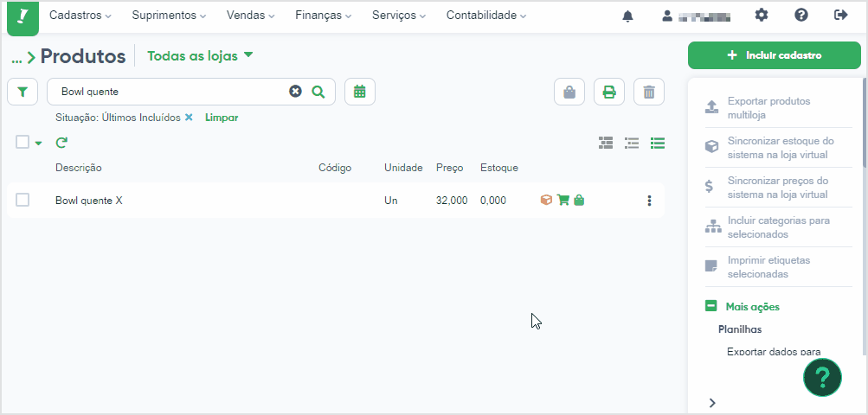
Task: Switch to detailed list view
Action: [632, 144]
